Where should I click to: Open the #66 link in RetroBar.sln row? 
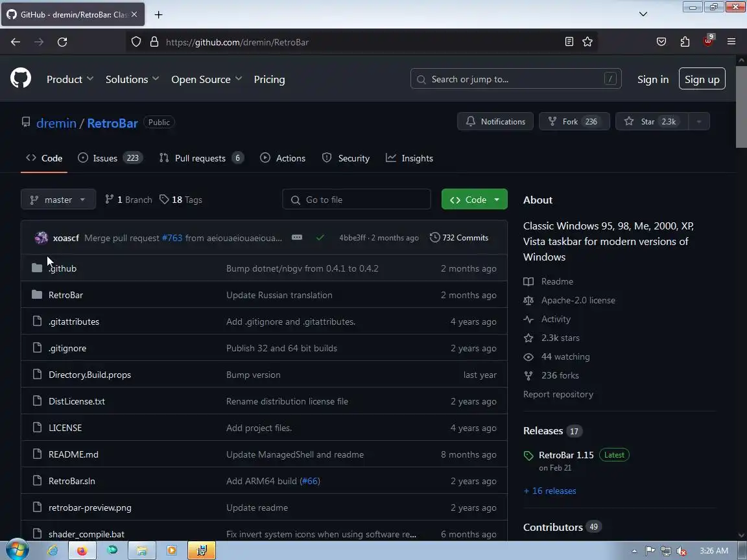click(x=310, y=481)
